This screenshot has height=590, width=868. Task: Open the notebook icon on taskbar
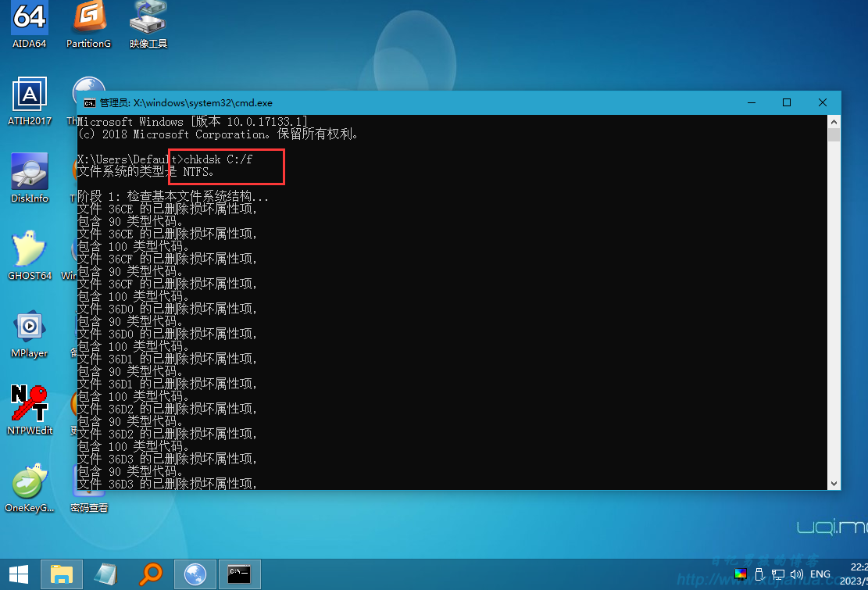pyautogui.click(x=105, y=574)
